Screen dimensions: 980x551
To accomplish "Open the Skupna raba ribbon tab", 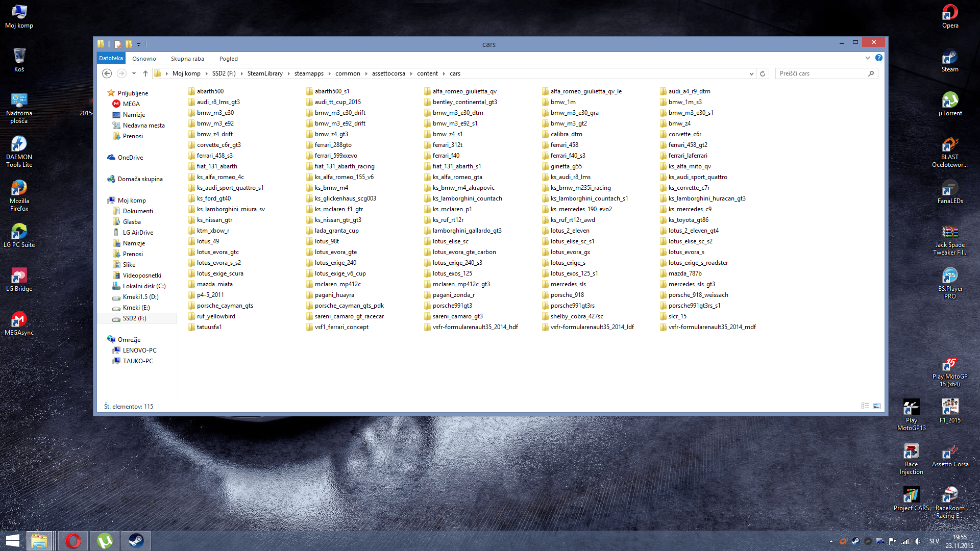I will pos(187,59).
